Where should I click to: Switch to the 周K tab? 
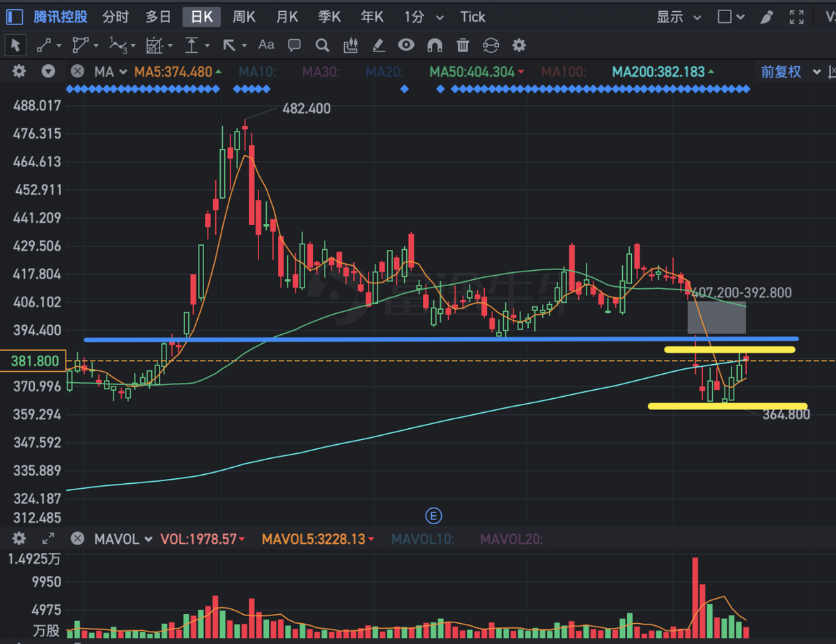(x=244, y=17)
